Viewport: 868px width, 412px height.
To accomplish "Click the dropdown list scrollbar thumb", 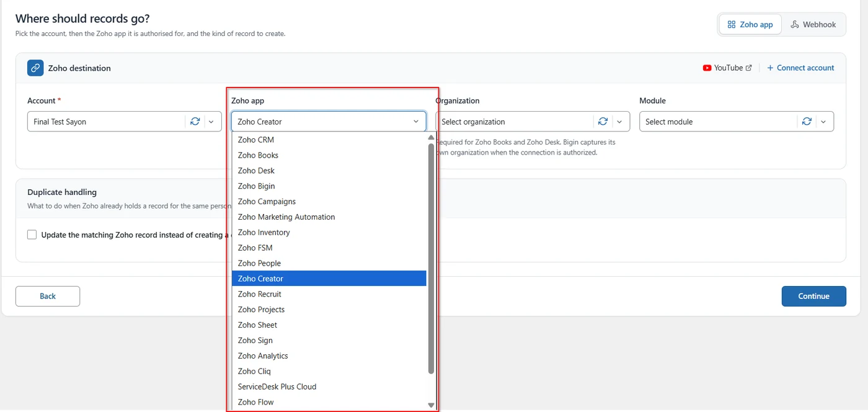I will 431,258.
